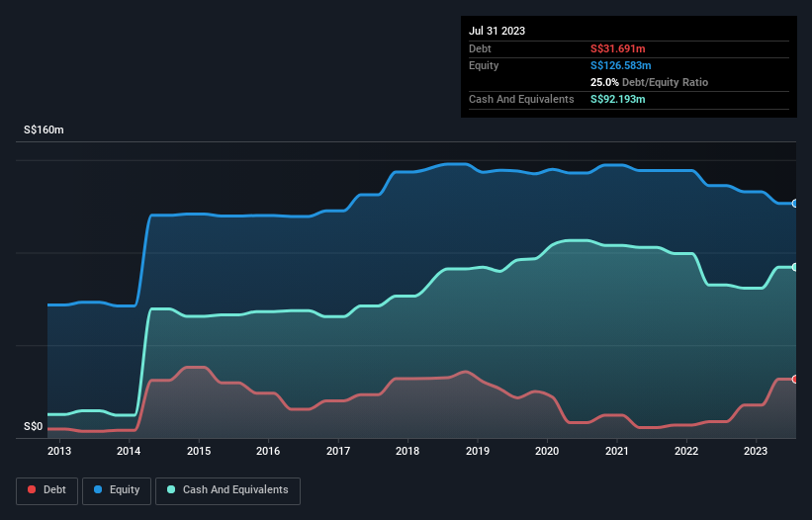Click the S$31.691m debt value
The image size is (812, 520).
click(x=618, y=48)
